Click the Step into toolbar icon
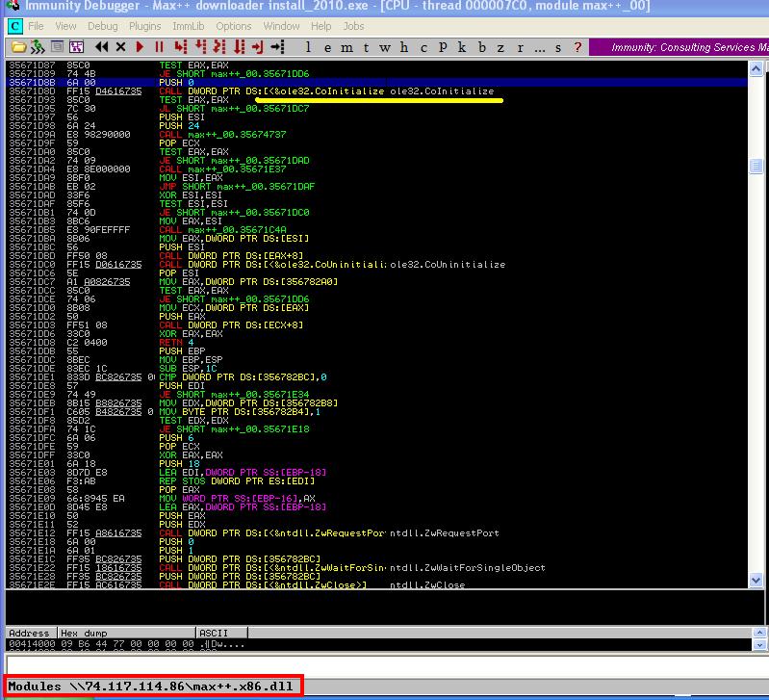 [181, 47]
